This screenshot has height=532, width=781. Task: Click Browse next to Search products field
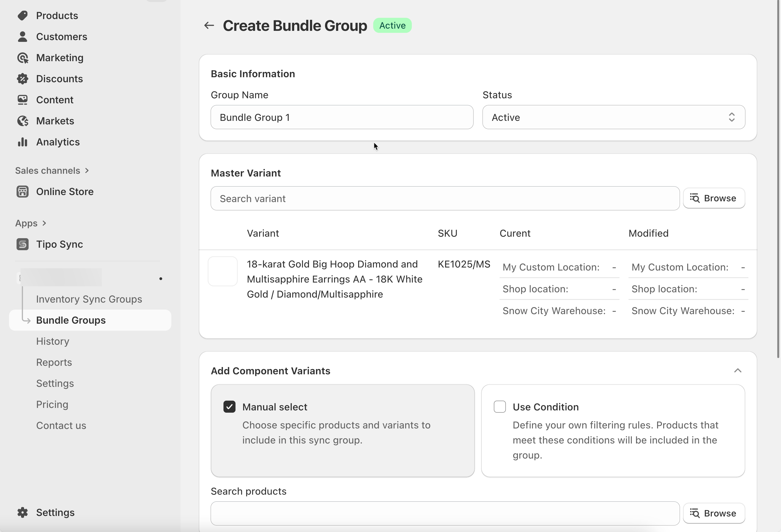714,513
